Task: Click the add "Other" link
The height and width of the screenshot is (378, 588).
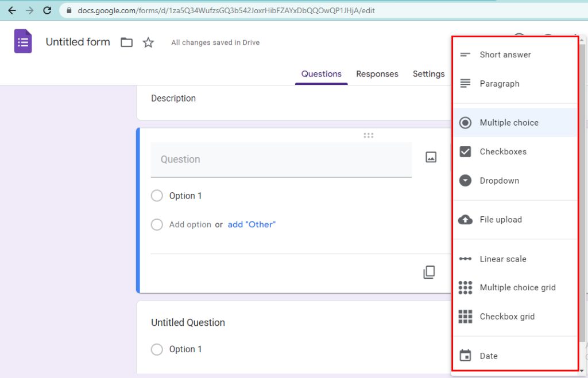Action: tap(252, 224)
